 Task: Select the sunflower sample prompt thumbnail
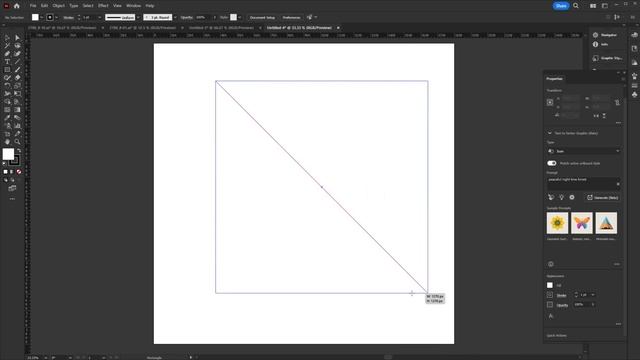tap(557, 223)
